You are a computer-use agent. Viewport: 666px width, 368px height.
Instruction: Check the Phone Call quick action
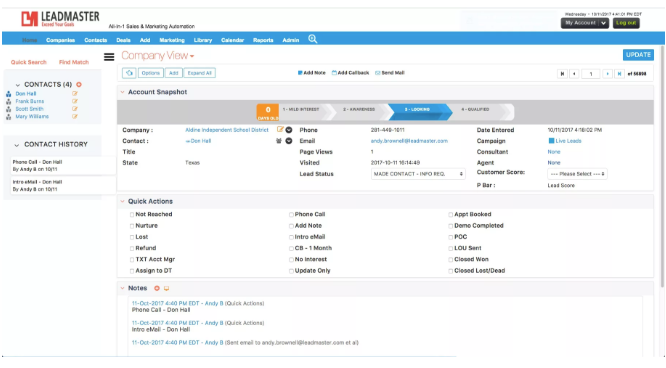tap(291, 215)
